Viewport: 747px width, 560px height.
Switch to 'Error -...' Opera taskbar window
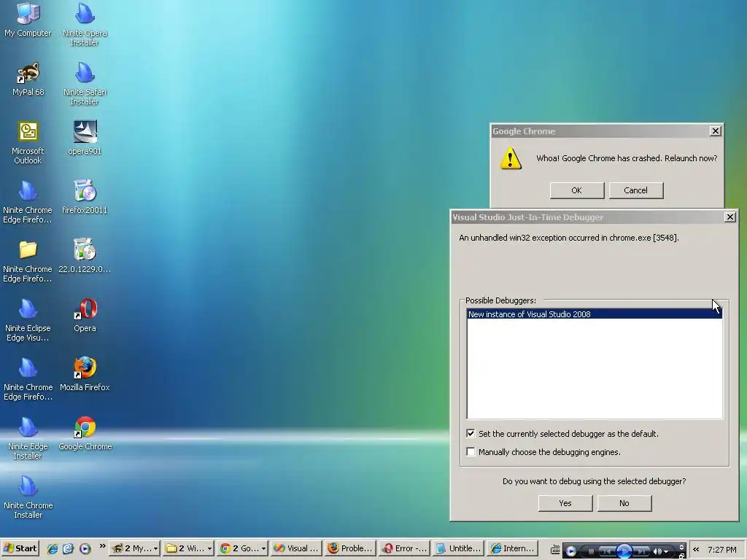[x=404, y=548]
